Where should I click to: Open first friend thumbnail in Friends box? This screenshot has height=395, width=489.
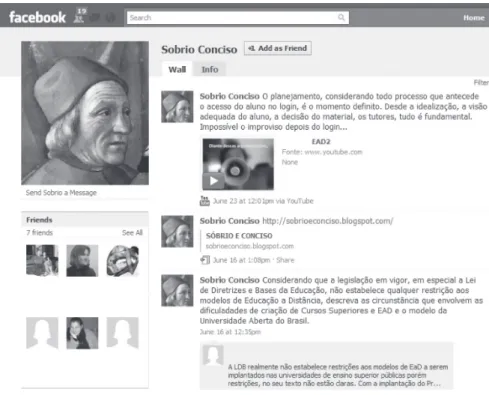(x=42, y=261)
